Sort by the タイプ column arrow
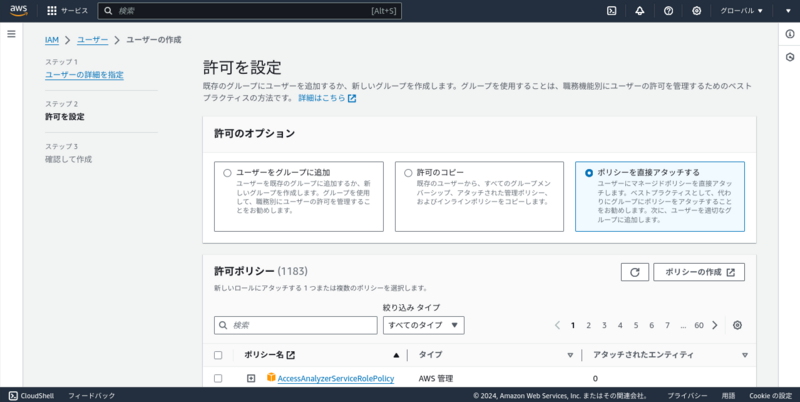 pos(570,355)
